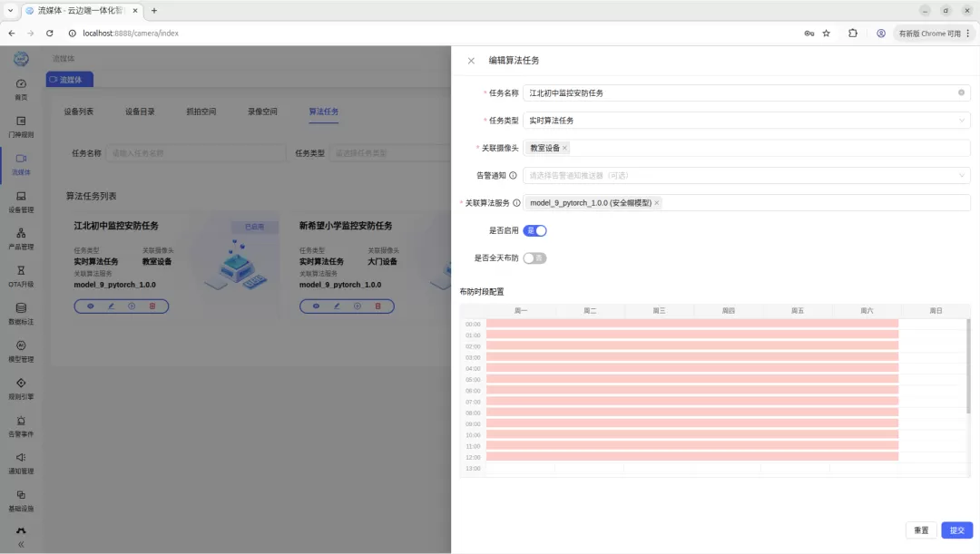Switch to the 录像空间 tab
Viewport: 980px width, 554px height.
click(x=262, y=112)
